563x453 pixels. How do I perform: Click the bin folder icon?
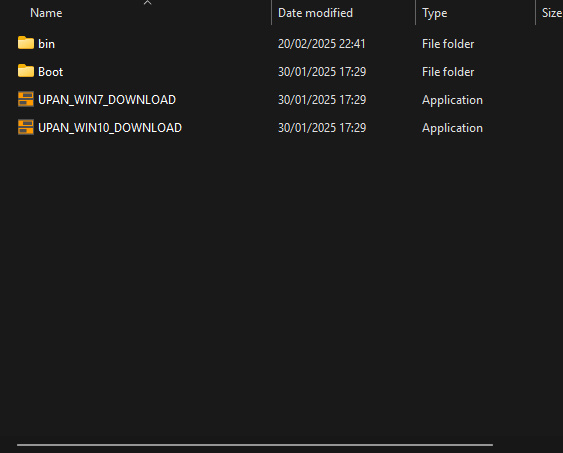(26, 43)
